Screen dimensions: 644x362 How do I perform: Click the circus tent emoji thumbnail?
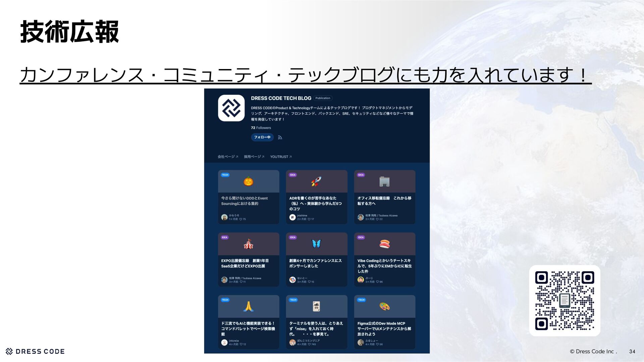click(x=248, y=244)
